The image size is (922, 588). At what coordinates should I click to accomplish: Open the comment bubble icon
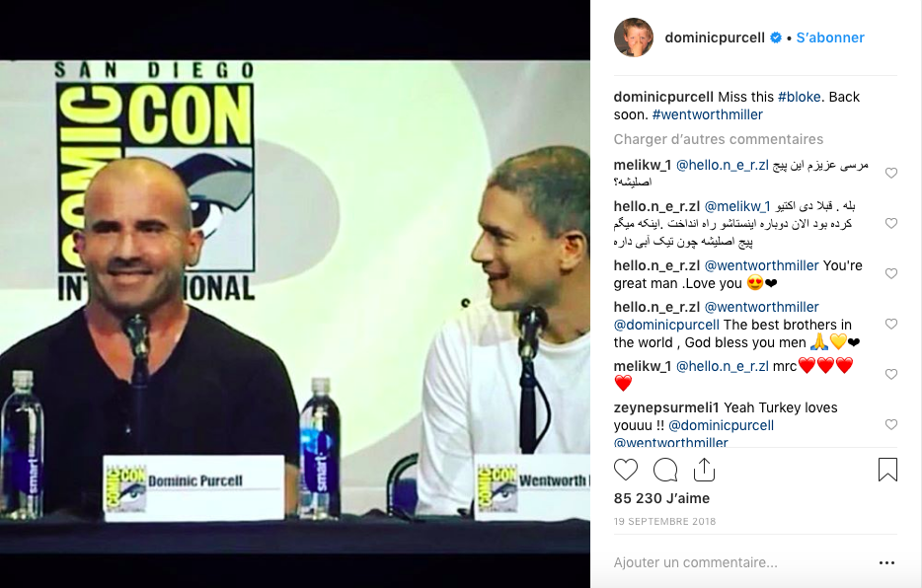point(665,470)
